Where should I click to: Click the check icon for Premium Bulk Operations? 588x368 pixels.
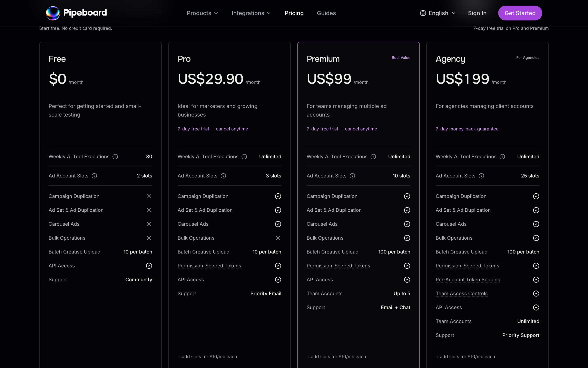pyautogui.click(x=407, y=238)
